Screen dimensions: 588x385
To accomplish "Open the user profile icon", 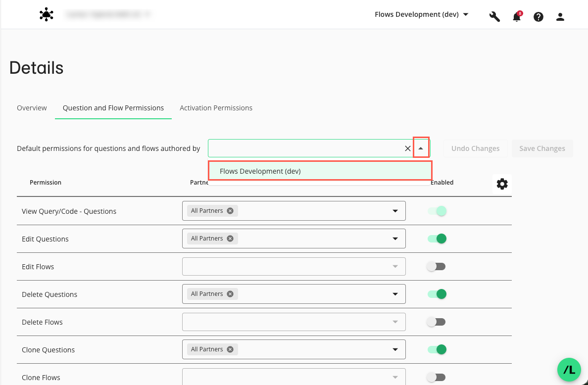I will point(560,16).
